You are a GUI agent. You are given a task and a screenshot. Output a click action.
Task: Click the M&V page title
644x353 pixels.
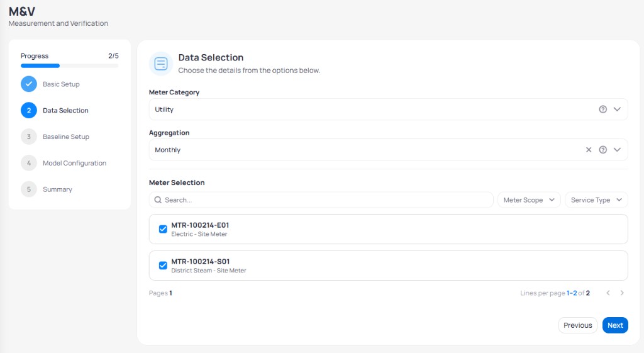coord(22,11)
